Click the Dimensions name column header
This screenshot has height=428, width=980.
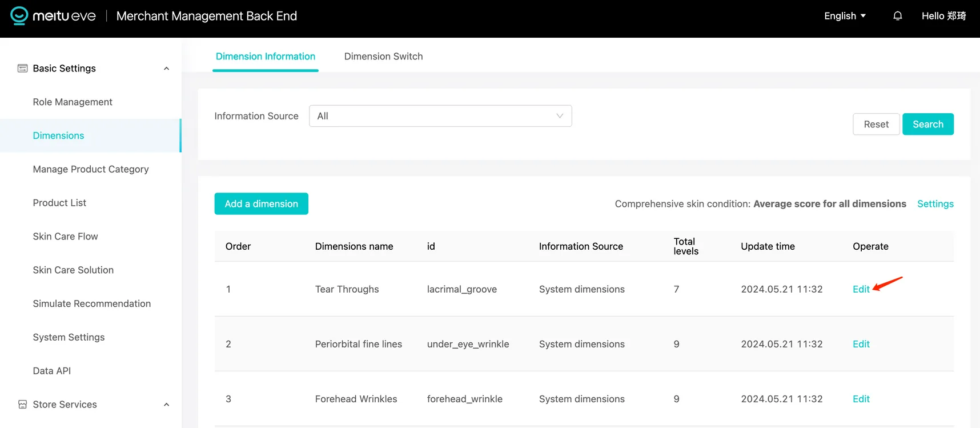click(354, 246)
